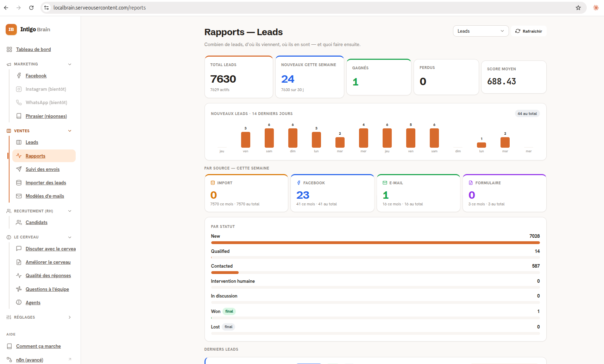Click the GAGNÉS card showing 1
Image resolution: width=604 pixels, height=364 pixels.
(379, 77)
